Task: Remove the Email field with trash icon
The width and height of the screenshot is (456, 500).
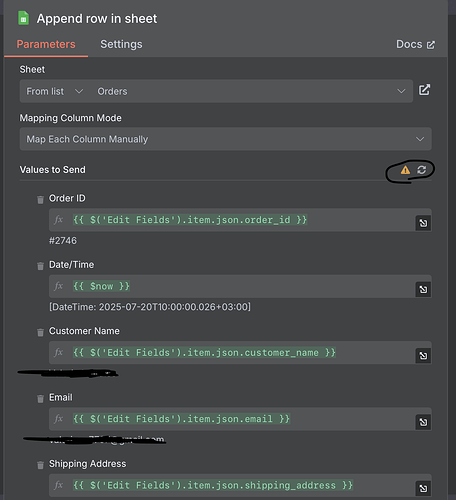Action: [x=40, y=398]
